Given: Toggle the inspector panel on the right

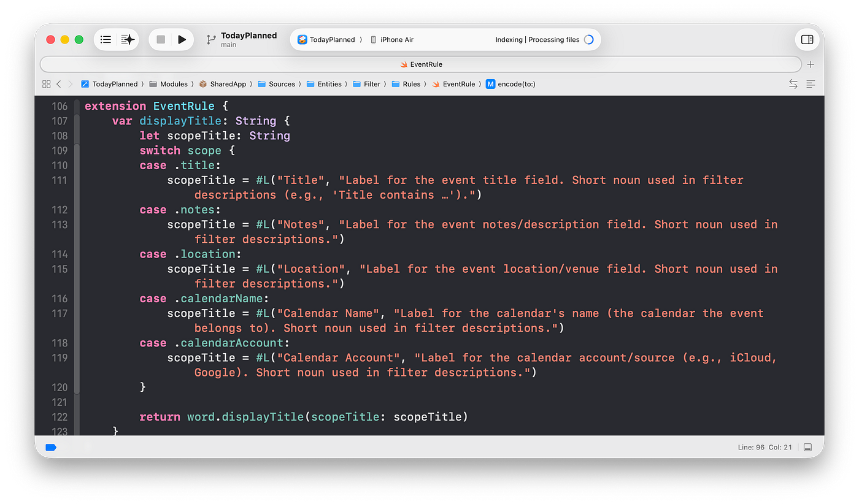Looking at the screenshot, I should (x=807, y=40).
